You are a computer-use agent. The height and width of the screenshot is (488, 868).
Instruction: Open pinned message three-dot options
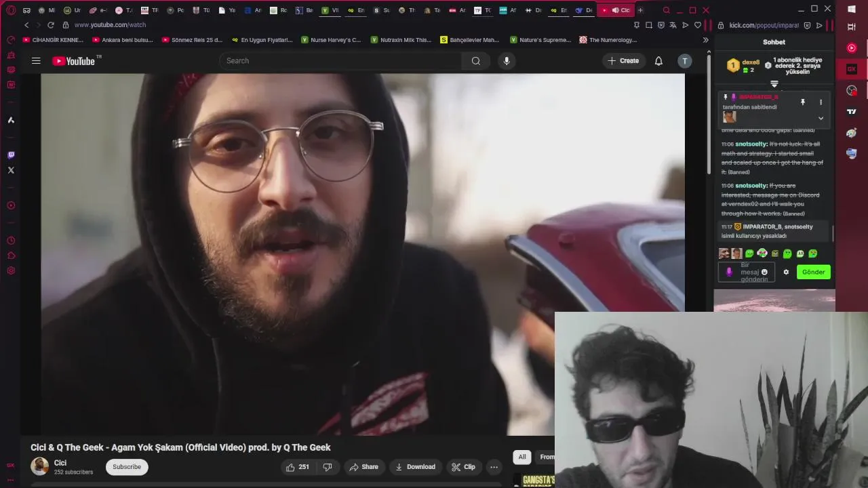pyautogui.click(x=821, y=102)
